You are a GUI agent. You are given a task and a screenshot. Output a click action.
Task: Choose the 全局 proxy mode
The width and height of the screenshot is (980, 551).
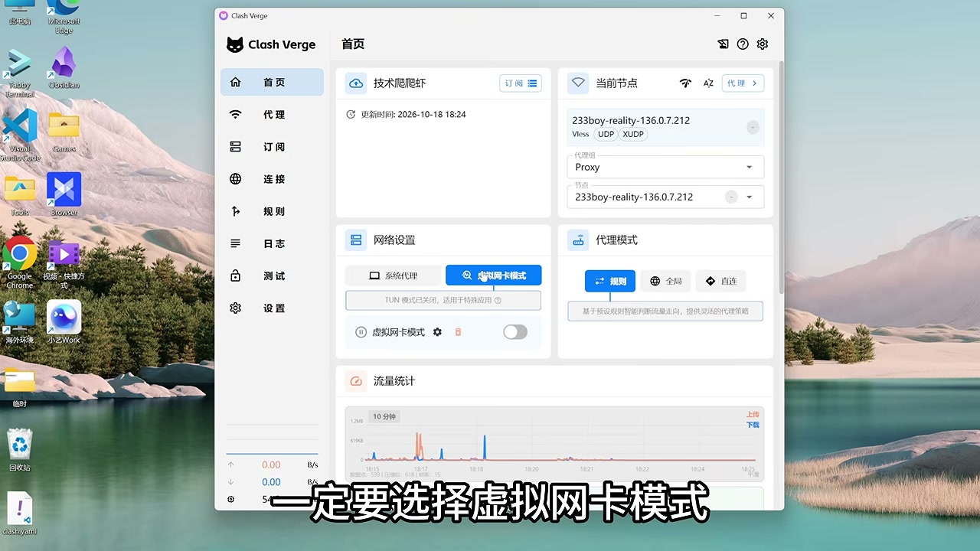(x=665, y=281)
